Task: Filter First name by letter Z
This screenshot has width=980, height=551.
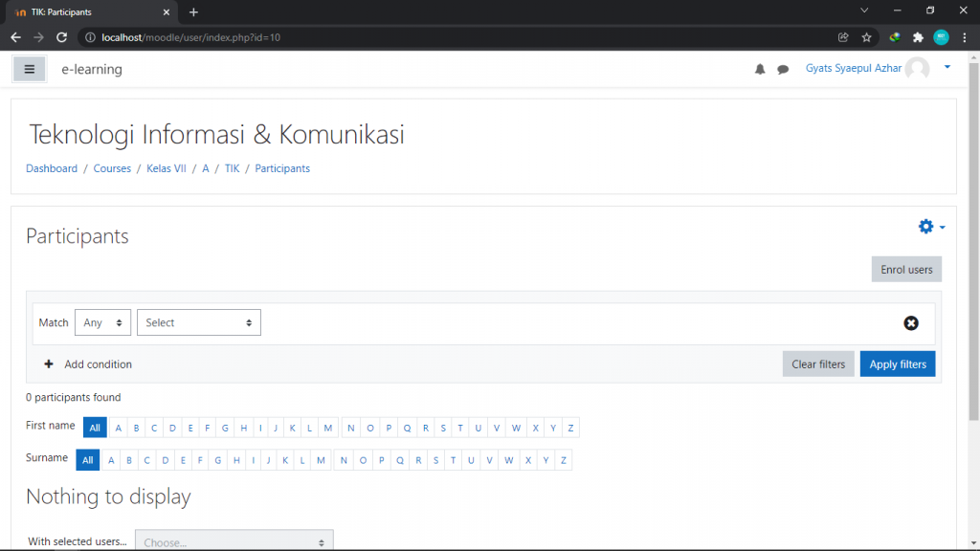Action: [570, 428]
